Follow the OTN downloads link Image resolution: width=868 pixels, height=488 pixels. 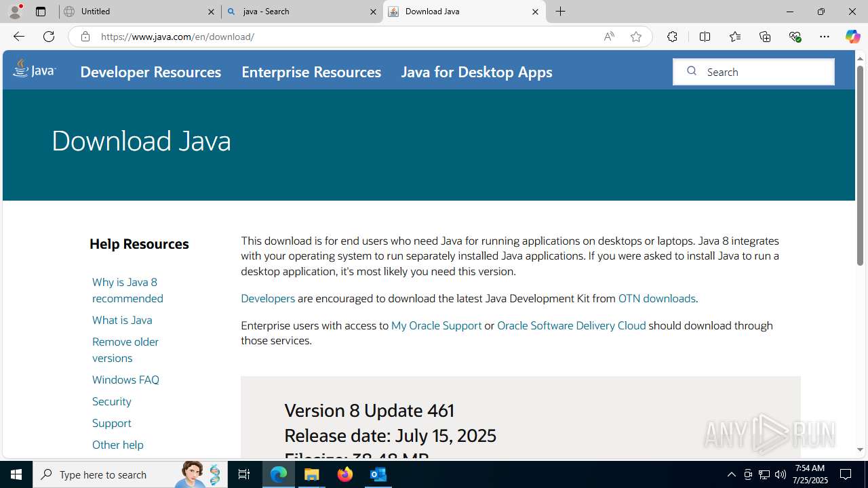656,298
